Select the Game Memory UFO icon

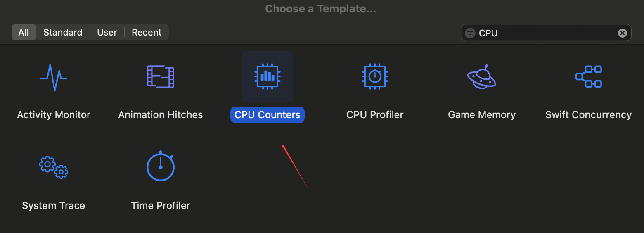tap(481, 77)
